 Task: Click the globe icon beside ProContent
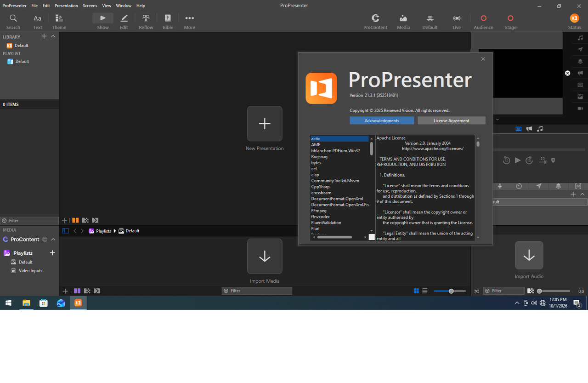[45, 240]
